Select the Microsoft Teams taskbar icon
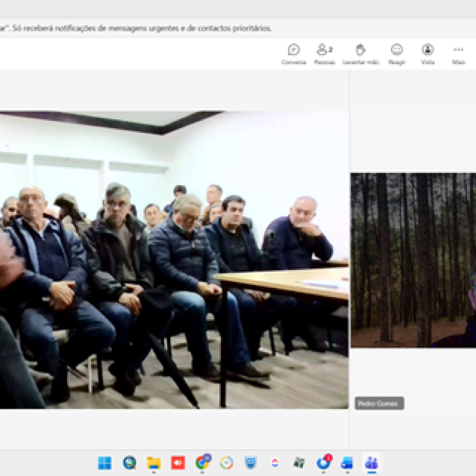The height and width of the screenshot is (476, 476). tap(372, 463)
